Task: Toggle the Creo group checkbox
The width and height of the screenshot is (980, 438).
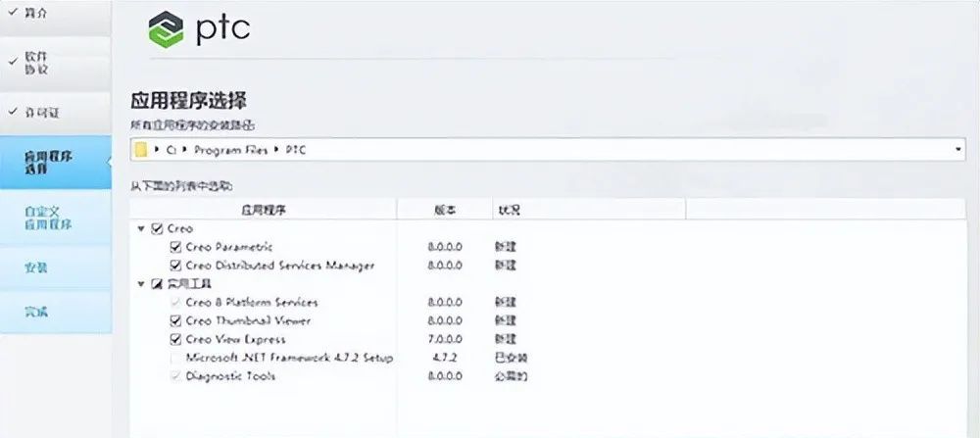Action: pyautogui.click(x=157, y=228)
